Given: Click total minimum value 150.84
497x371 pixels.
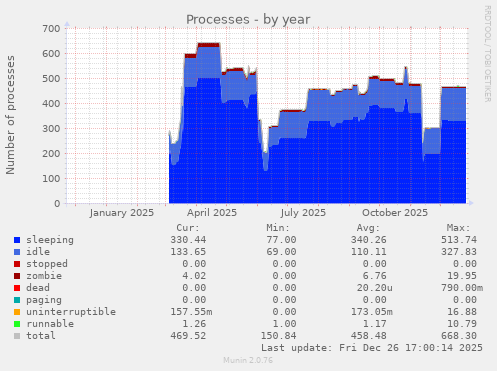Looking at the screenshot, I should 278,336.
